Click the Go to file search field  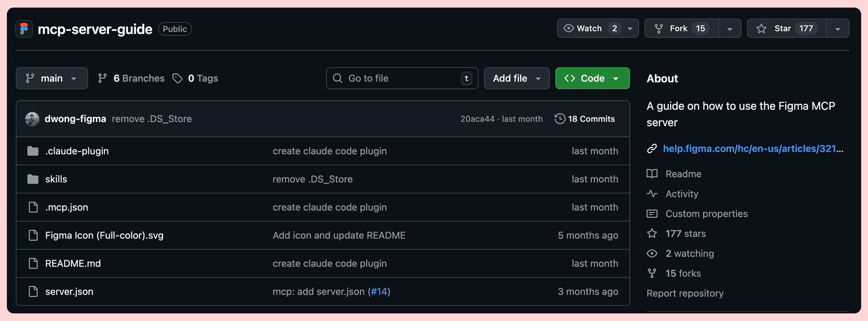coord(401,78)
